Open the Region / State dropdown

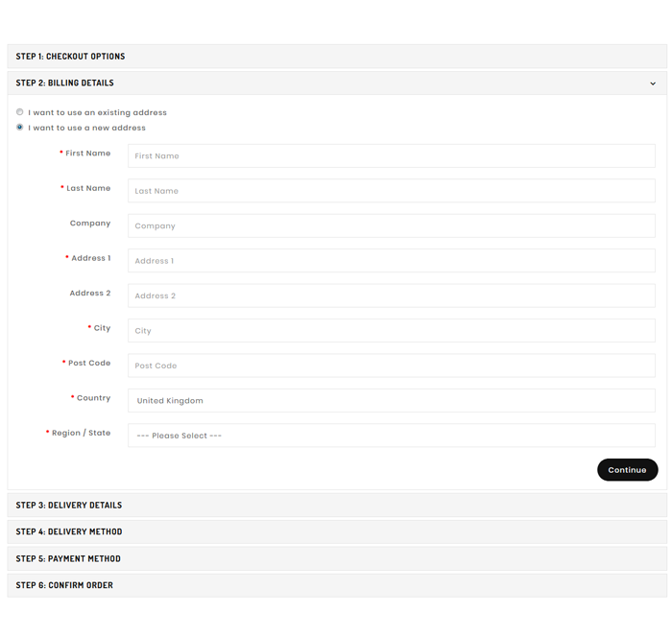391,436
